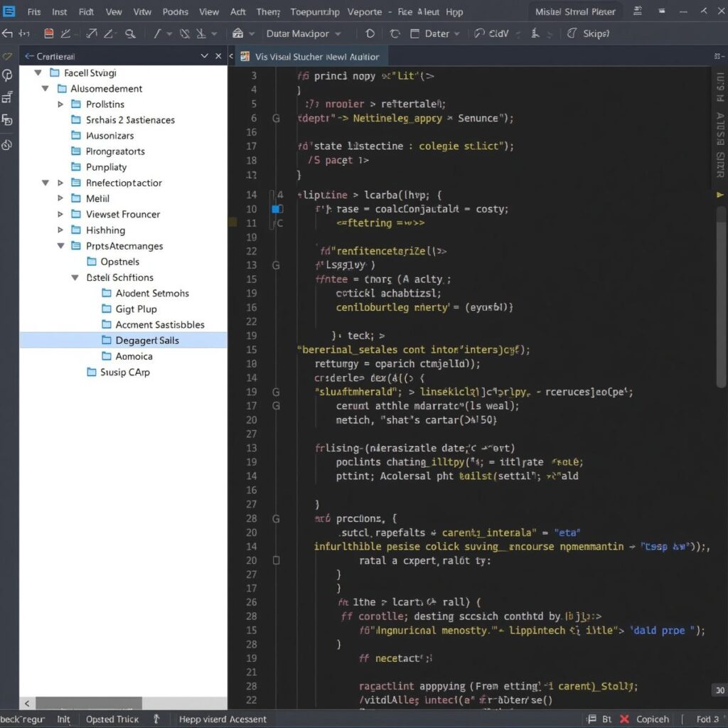Select the Degagert Sails folder
The image size is (728, 728).
pyautogui.click(x=124, y=341)
